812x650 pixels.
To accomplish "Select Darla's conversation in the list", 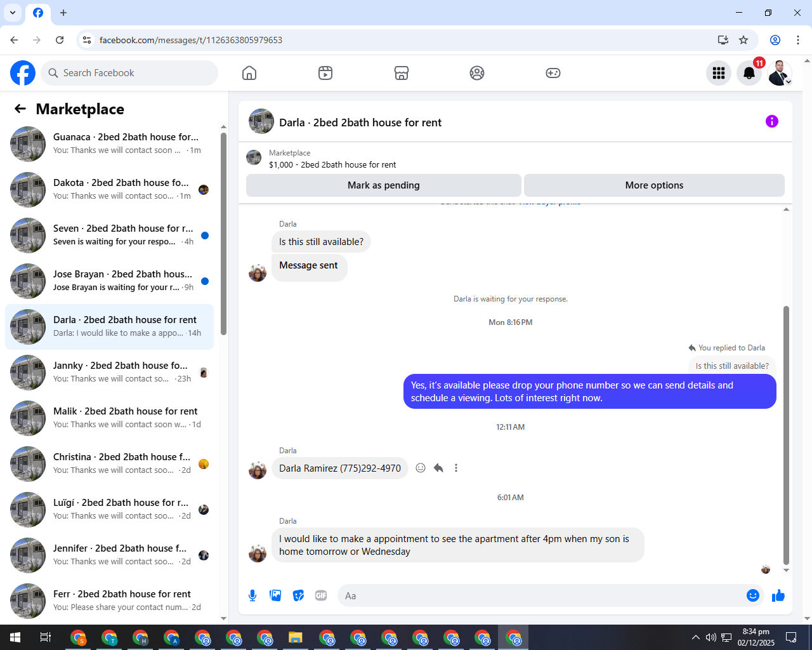I will [109, 327].
